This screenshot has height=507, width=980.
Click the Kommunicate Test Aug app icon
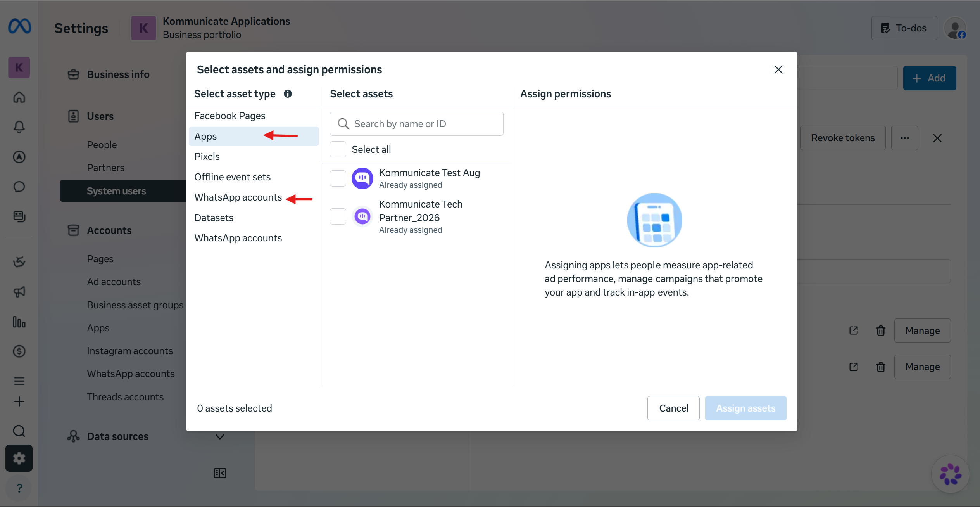(362, 178)
